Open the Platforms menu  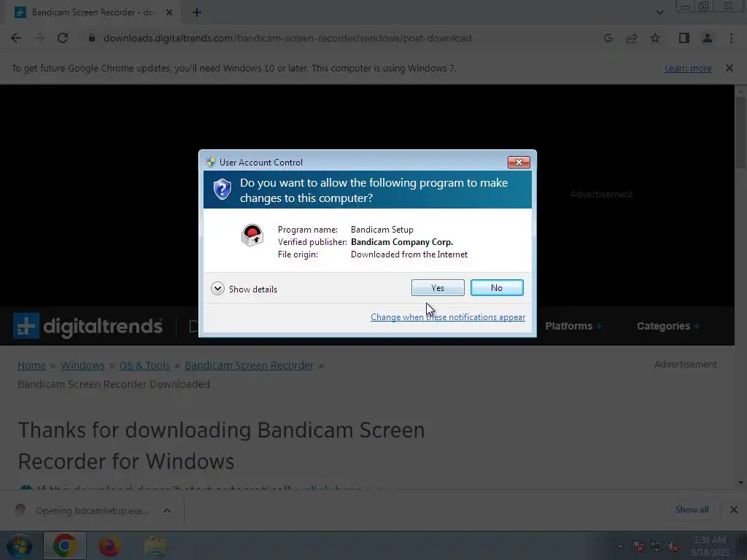[573, 326]
